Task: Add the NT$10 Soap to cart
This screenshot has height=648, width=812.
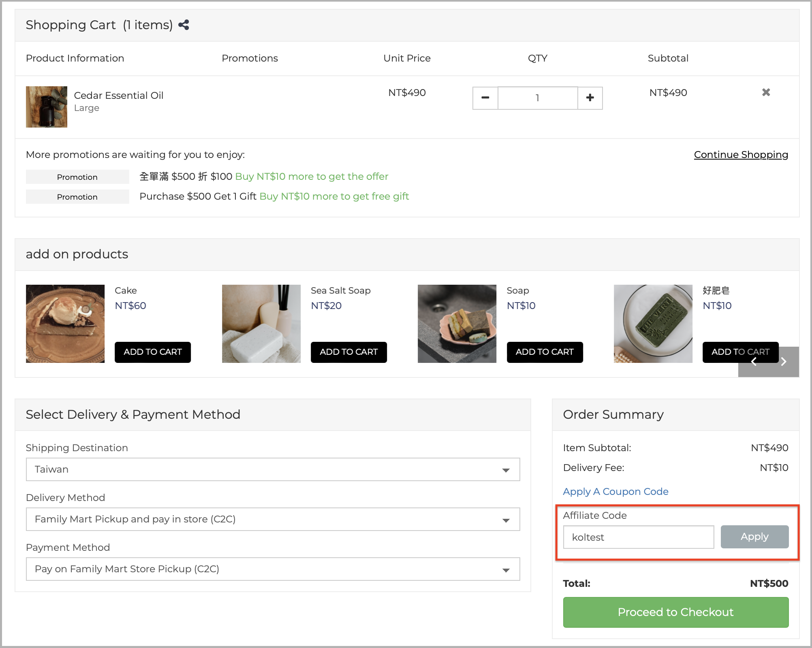Action: [x=545, y=352]
